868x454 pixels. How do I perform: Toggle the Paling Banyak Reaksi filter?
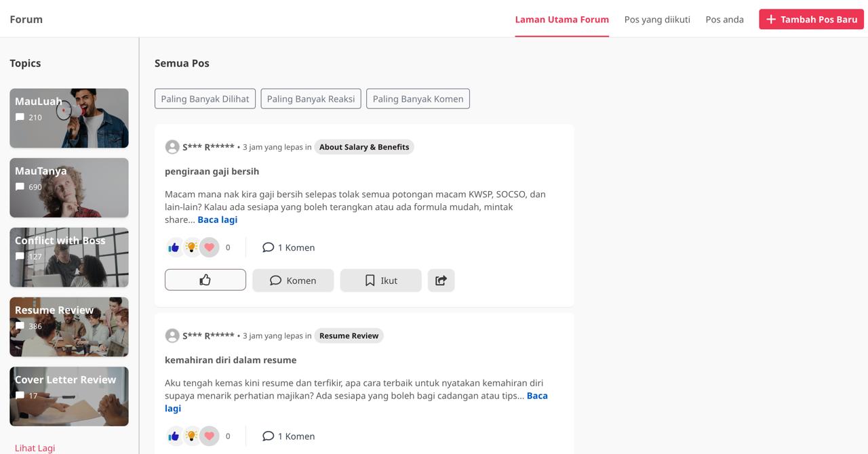pyautogui.click(x=311, y=99)
